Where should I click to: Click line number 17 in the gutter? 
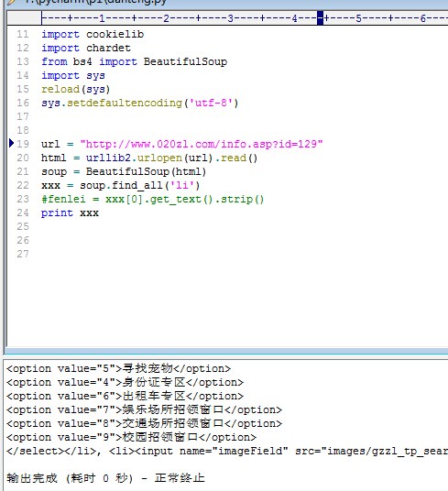23,117
